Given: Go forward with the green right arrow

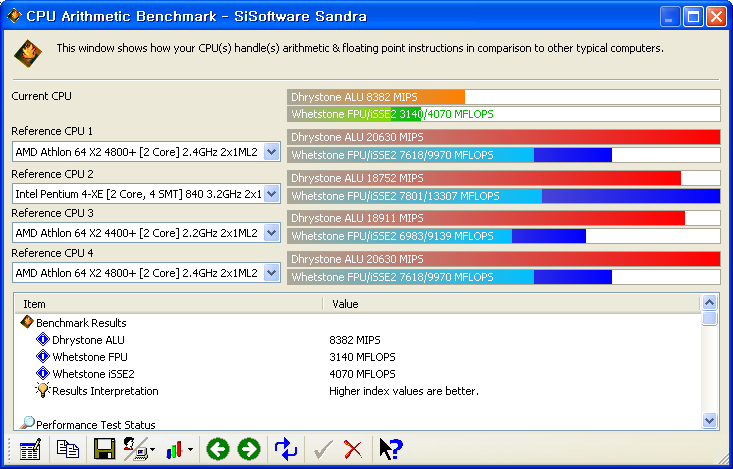Looking at the screenshot, I should point(249,449).
